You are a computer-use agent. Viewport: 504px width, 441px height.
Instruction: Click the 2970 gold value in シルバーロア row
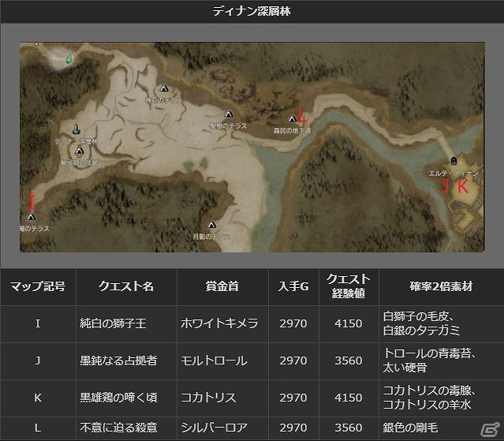click(293, 428)
